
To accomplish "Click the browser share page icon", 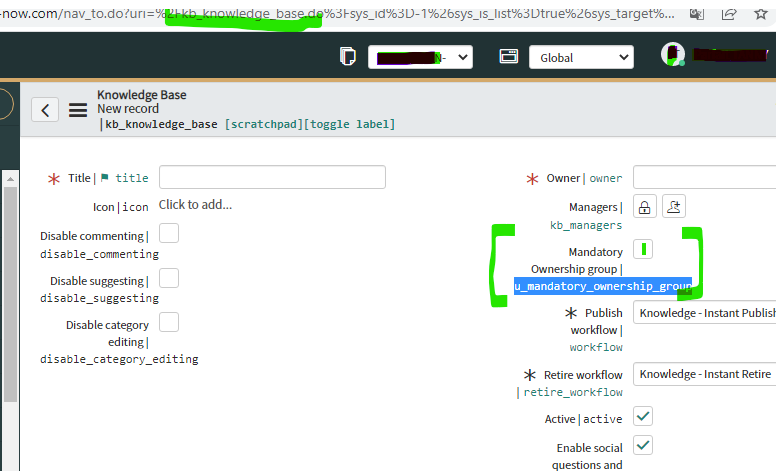I will point(728,14).
